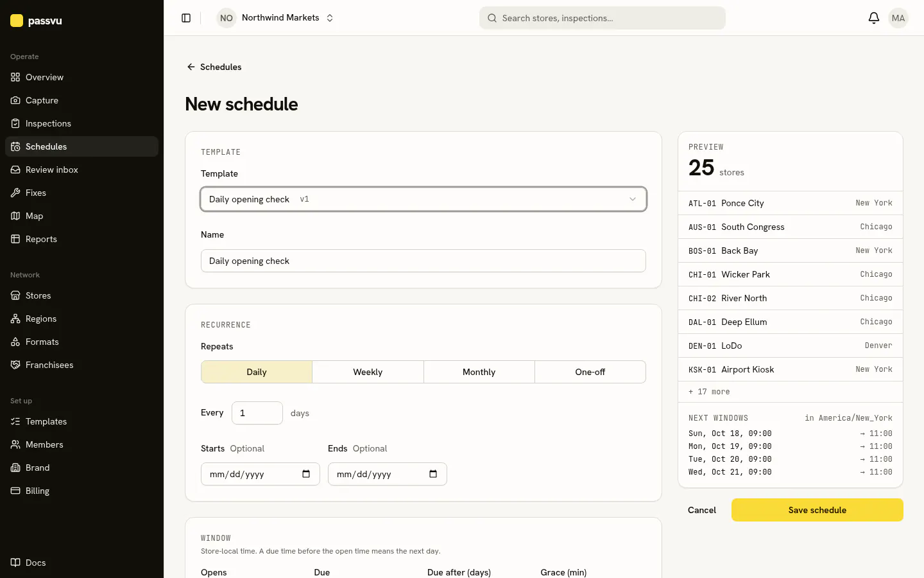Click Save schedule button

pyautogui.click(x=817, y=510)
